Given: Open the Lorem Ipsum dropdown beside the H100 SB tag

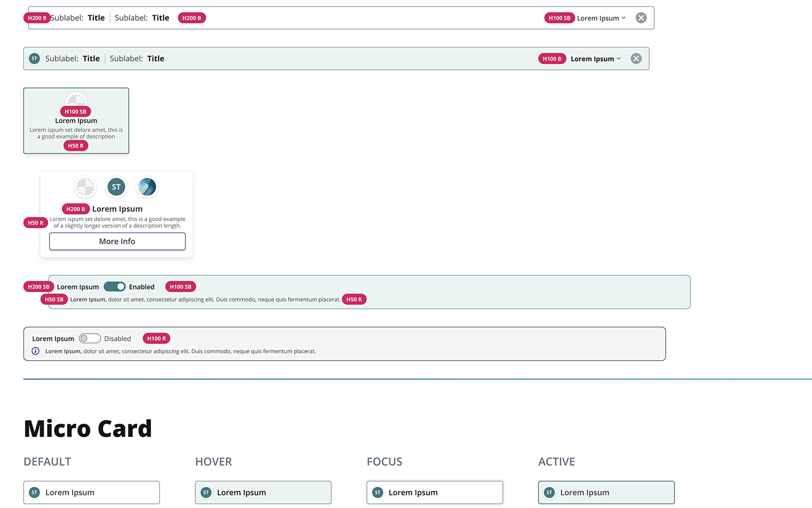Looking at the screenshot, I should pyautogui.click(x=601, y=18).
